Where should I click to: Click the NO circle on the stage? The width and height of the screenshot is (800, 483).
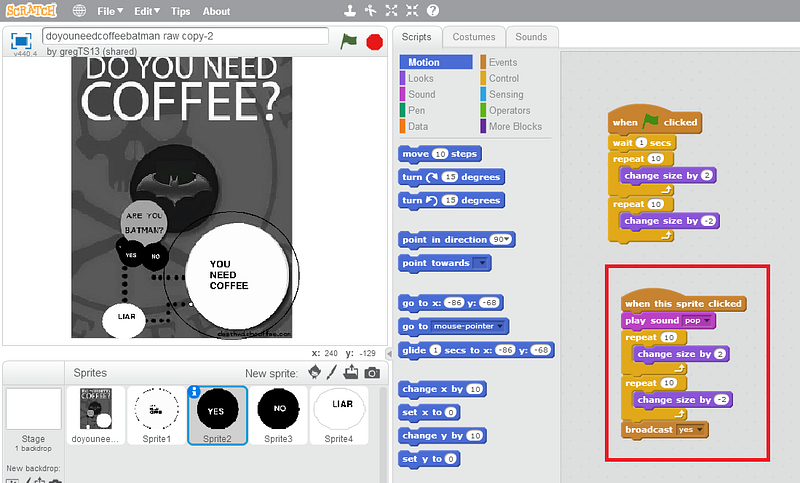(156, 256)
